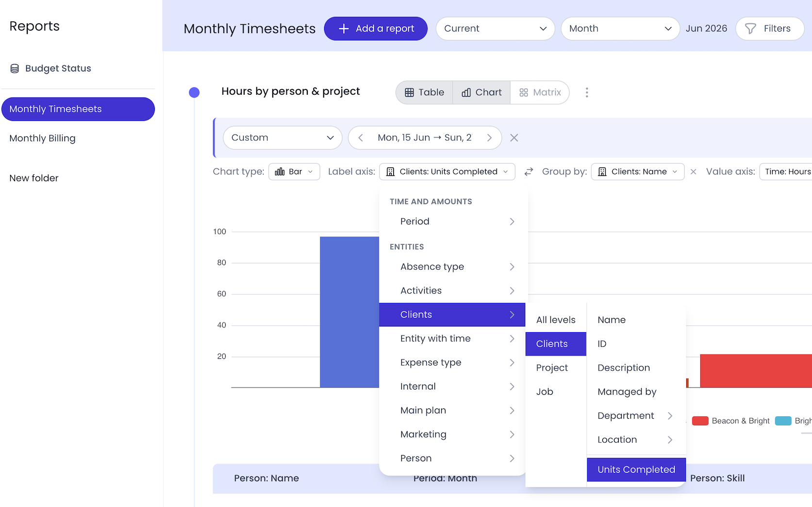Expand the Person submenu

point(452,458)
